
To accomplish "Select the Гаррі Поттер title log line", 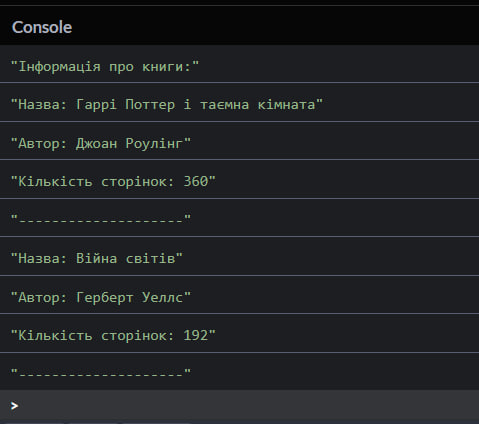I will click(x=239, y=104).
